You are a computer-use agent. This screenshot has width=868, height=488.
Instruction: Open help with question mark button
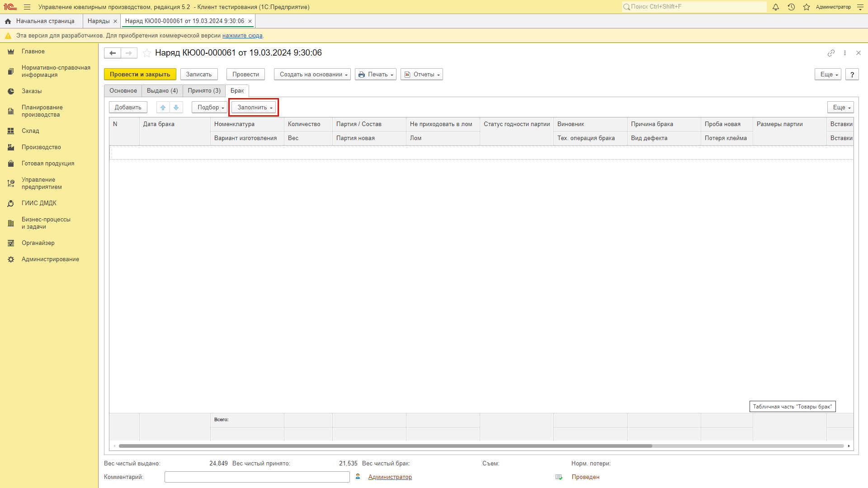pos(852,75)
